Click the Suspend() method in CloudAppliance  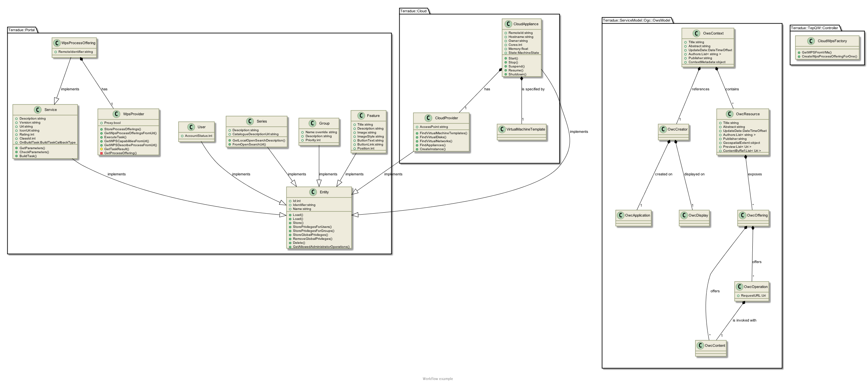click(x=517, y=66)
